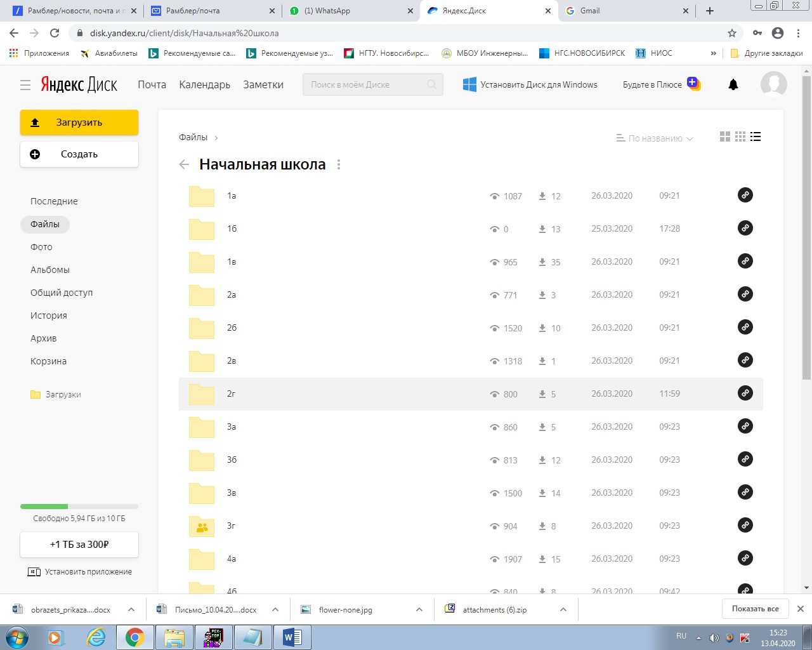The height and width of the screenshot is (650, 812).
Task: Switch to list view
Action: click(x=756, y=137)
